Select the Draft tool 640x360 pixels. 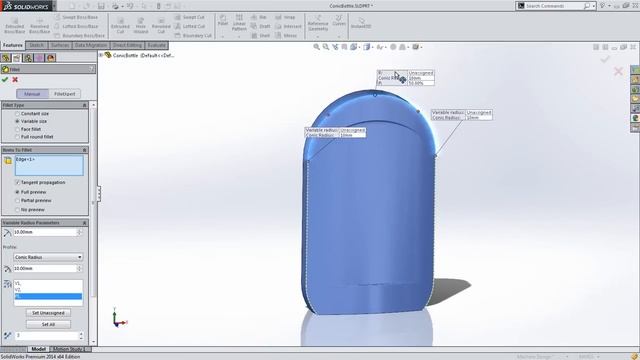260,26
